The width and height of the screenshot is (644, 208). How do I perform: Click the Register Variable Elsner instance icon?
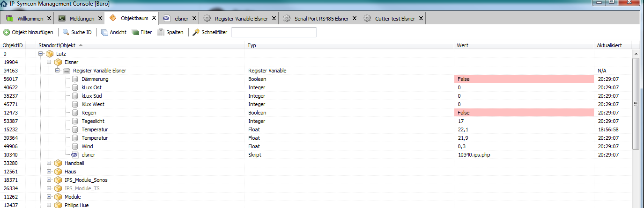67,71
